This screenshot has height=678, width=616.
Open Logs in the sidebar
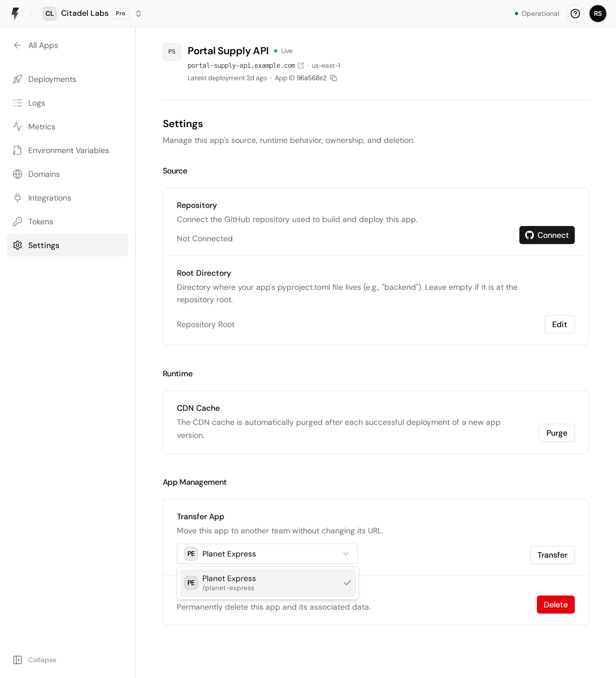pyautogui.click(x=67, y=103)
